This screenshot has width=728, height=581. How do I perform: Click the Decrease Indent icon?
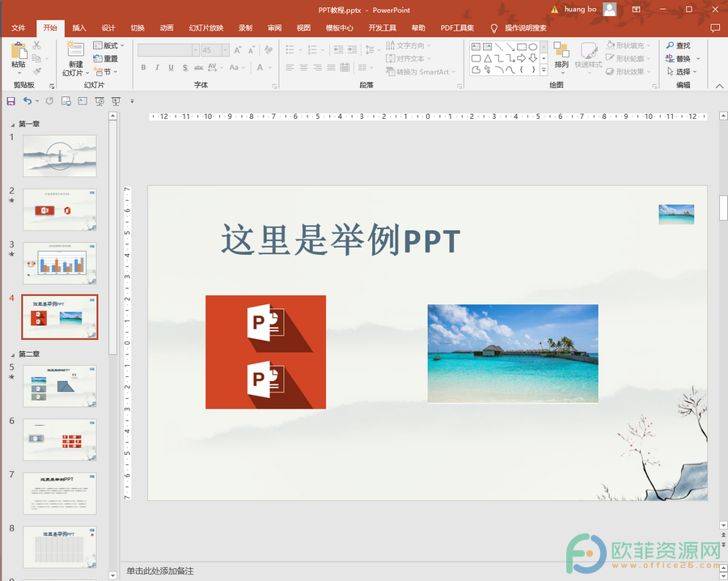tap(338, 49)
